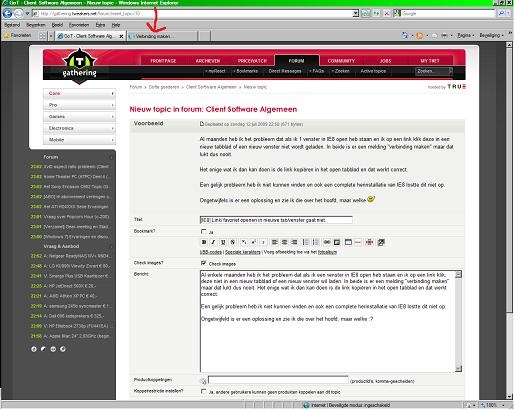The height and width of the screenshot is (410, 514).
Task: Open the Bookmarks link in the forum subnav
Action: point(246,71)
